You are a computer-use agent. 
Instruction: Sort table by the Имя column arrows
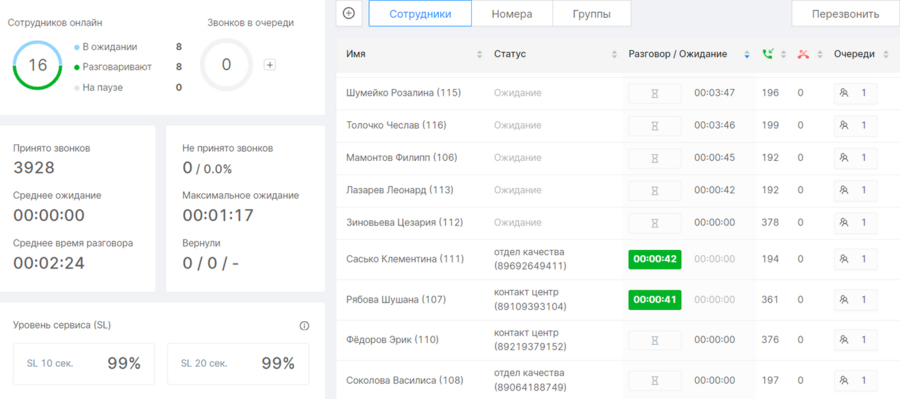[480, 55]
